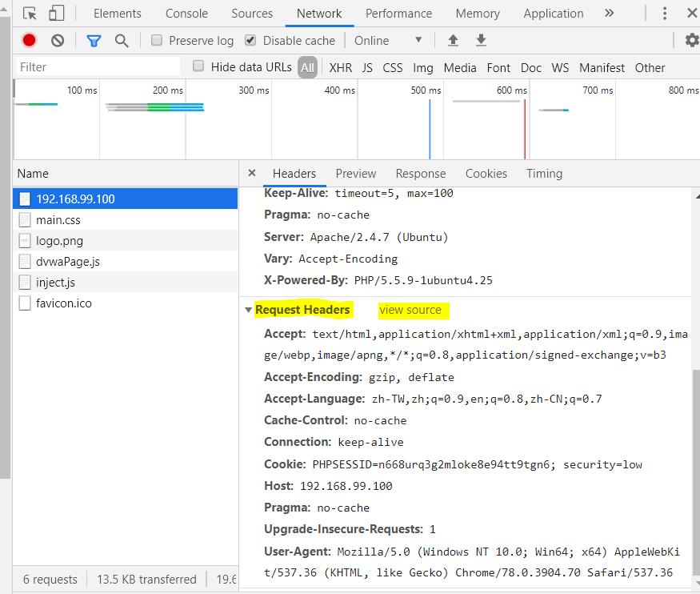The image size is (700, 594).
Task: Activate the inspect element picker icon
Action: [30, 14]
